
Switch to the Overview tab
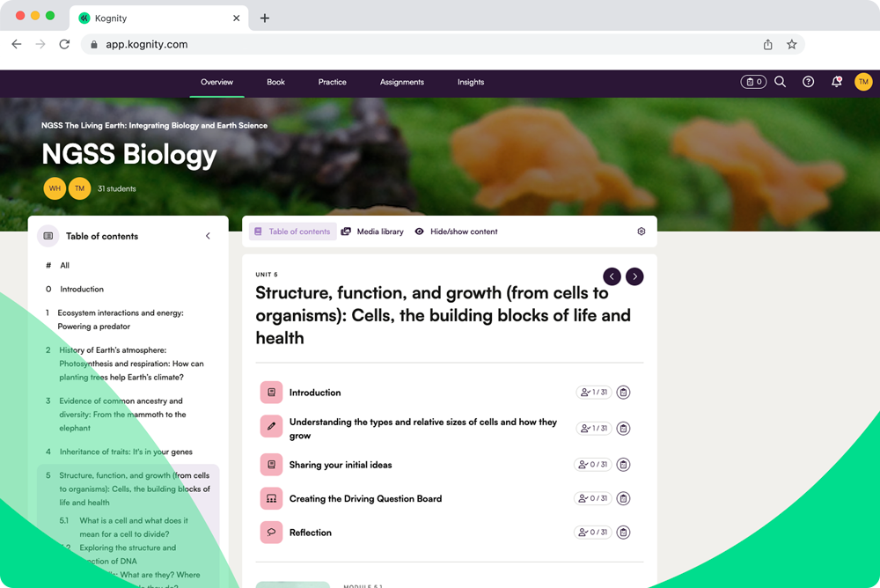pyautogui.click(x=216, y=82)
